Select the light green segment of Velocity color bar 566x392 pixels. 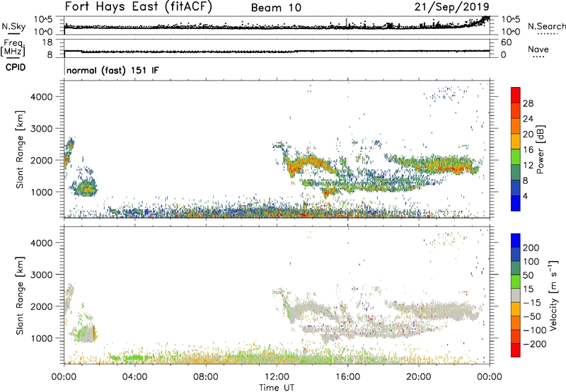pyautogui.click(x=516, y=282)
